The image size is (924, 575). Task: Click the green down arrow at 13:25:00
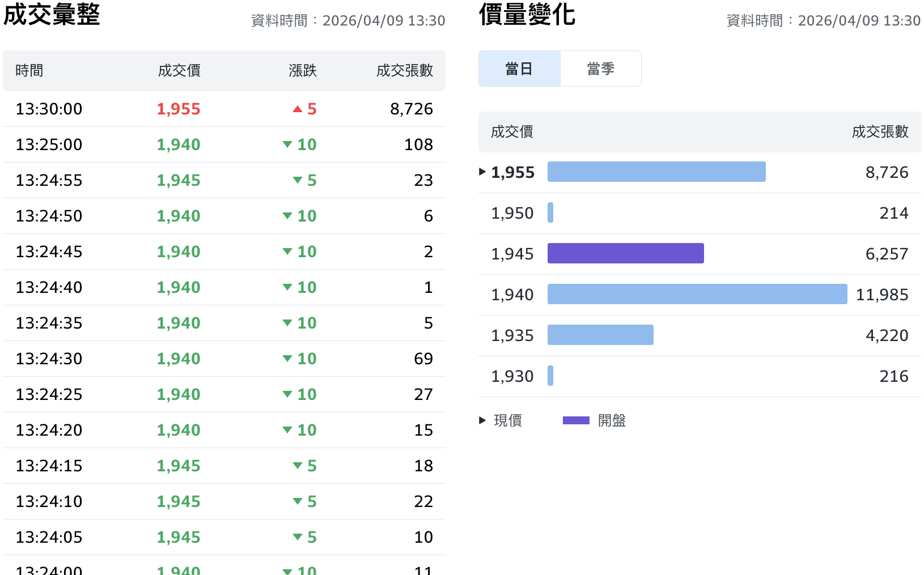pos(287,144)
